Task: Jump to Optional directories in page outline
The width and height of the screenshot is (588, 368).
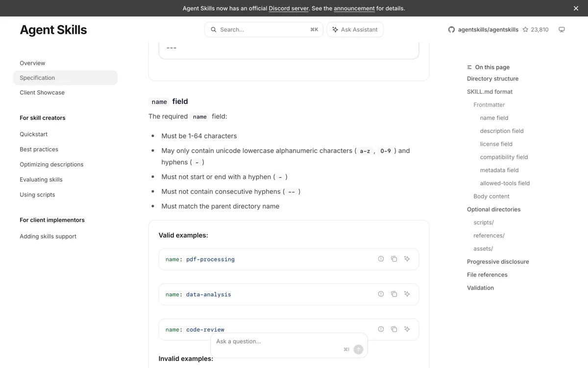Action: [x=493, y=210]
